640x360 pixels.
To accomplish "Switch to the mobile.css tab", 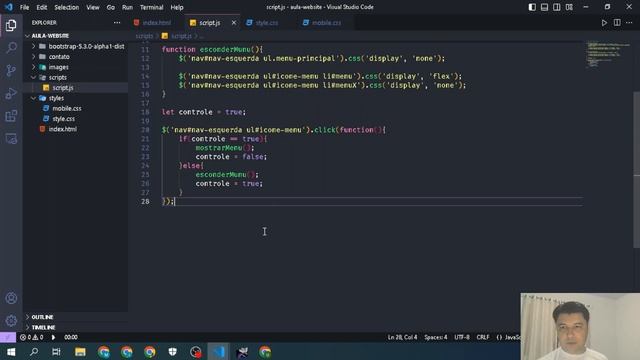I will (322, 23).
